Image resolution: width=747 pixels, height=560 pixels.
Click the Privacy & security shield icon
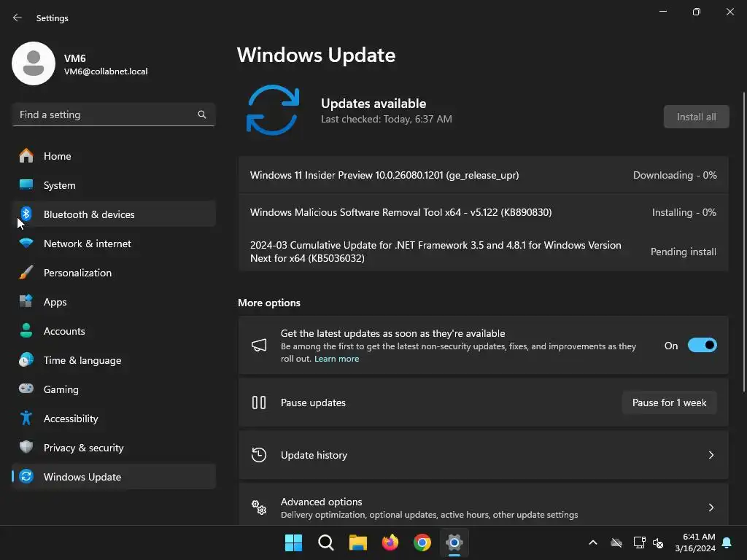point(26,447)
